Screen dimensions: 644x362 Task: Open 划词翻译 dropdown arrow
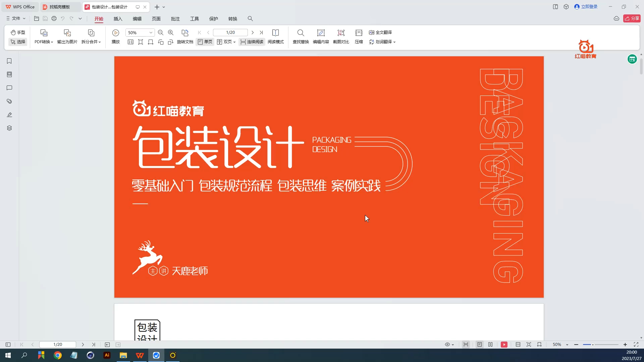[x=394, y=42]
